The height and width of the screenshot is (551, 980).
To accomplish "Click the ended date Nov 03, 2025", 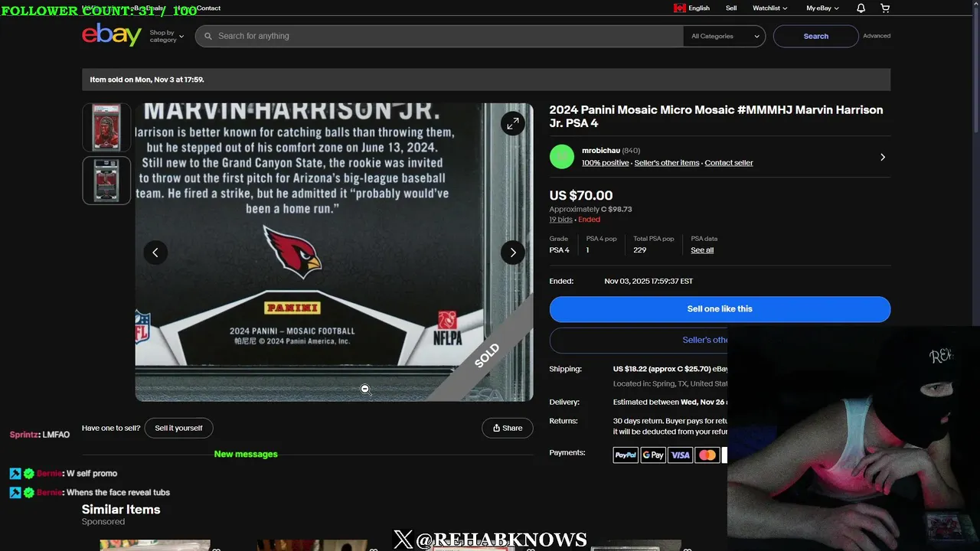I will coord(648,282).
